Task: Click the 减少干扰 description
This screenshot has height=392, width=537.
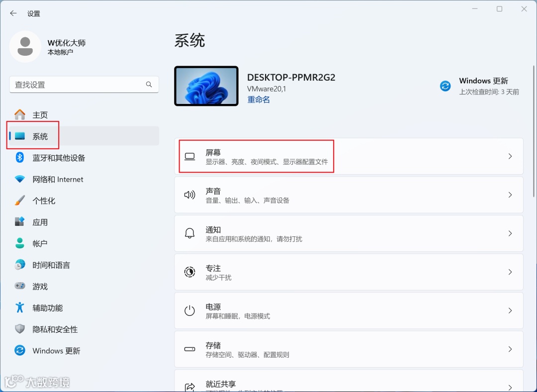Action: click(x=218, y=278)
